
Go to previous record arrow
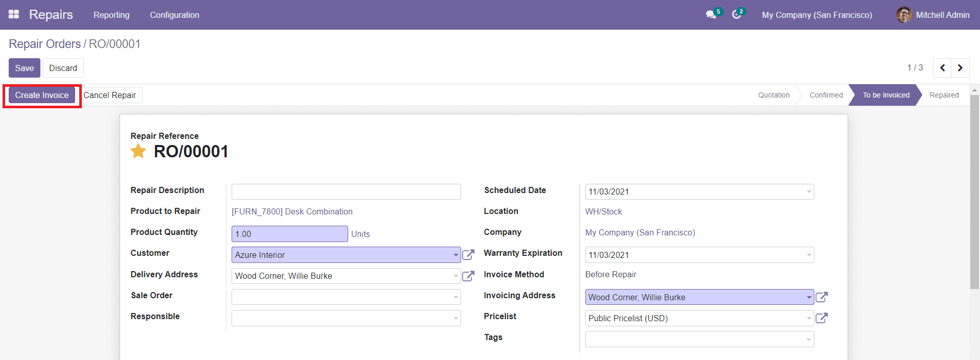click(x=942, y=68)
